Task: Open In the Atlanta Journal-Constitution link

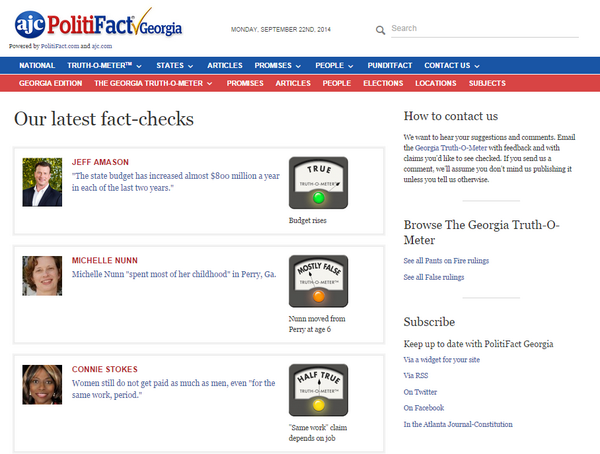Action: click(458, 424)
